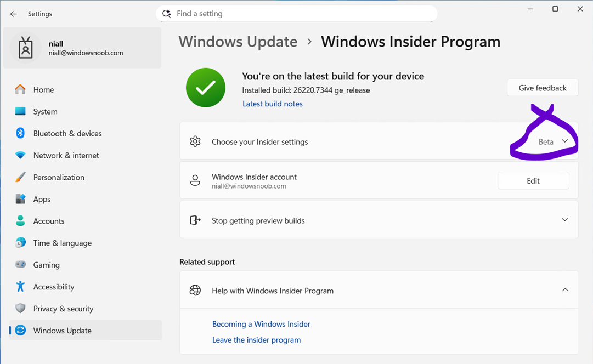This screenshot has width=593, height=364.
Task: Navigate to Accounts in sidebar
Action: (x=48, y=221)
